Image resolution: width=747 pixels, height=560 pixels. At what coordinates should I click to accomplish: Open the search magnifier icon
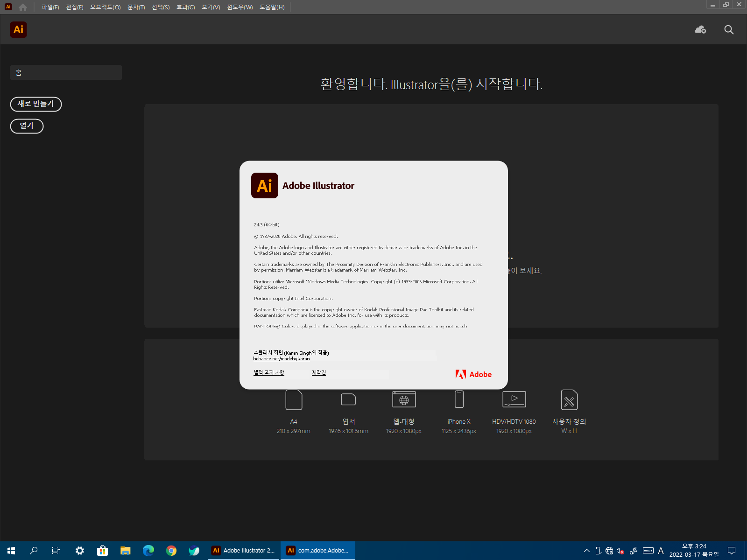click(x=729, y=30)
